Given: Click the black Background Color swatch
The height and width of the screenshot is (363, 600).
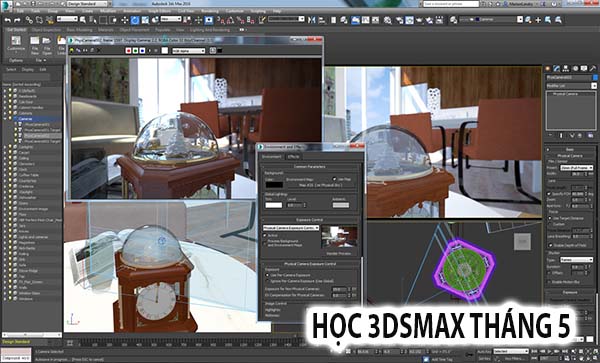Looking at the screenshot, I should (274, 184).
